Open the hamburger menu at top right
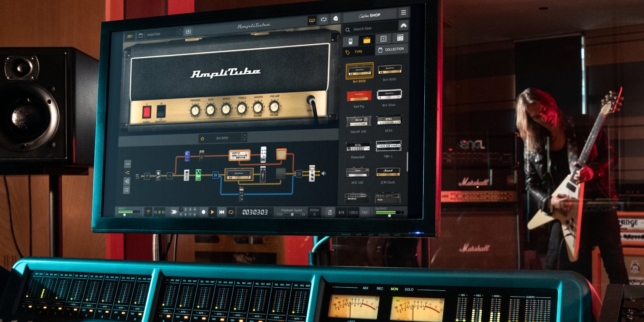Screen dimensions: 644x322 click(403, 13)
